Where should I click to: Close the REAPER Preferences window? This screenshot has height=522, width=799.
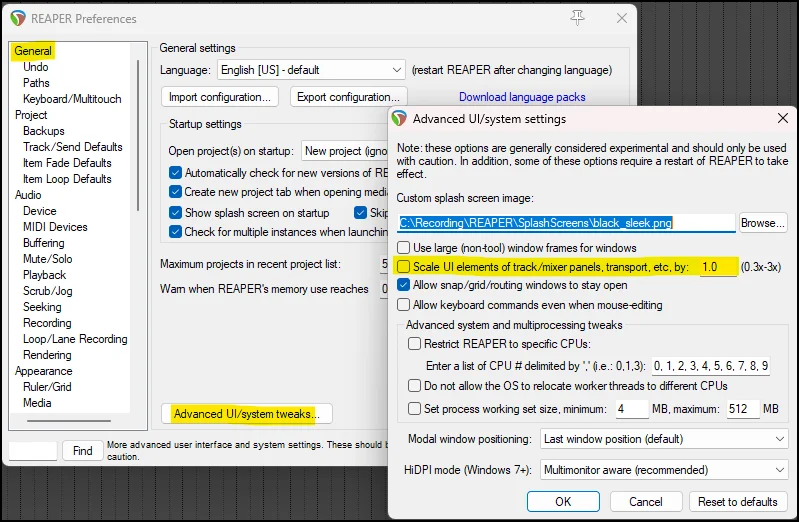pos(622,18)
